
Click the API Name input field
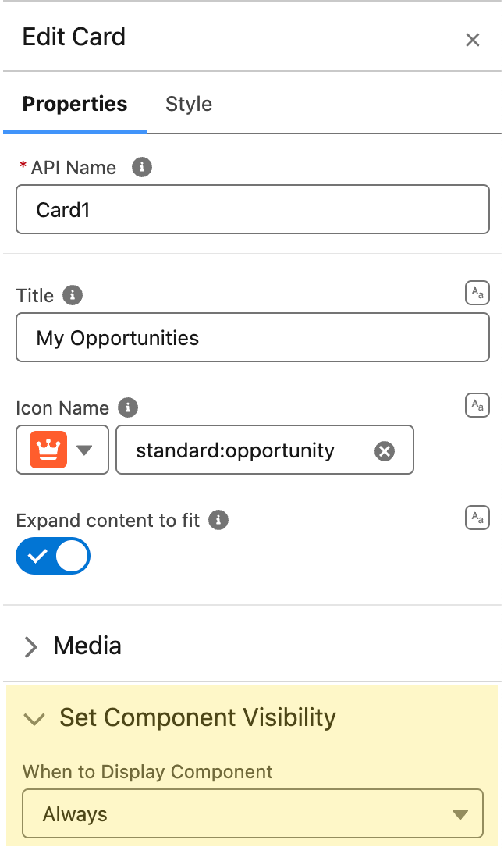coord(253,209)
